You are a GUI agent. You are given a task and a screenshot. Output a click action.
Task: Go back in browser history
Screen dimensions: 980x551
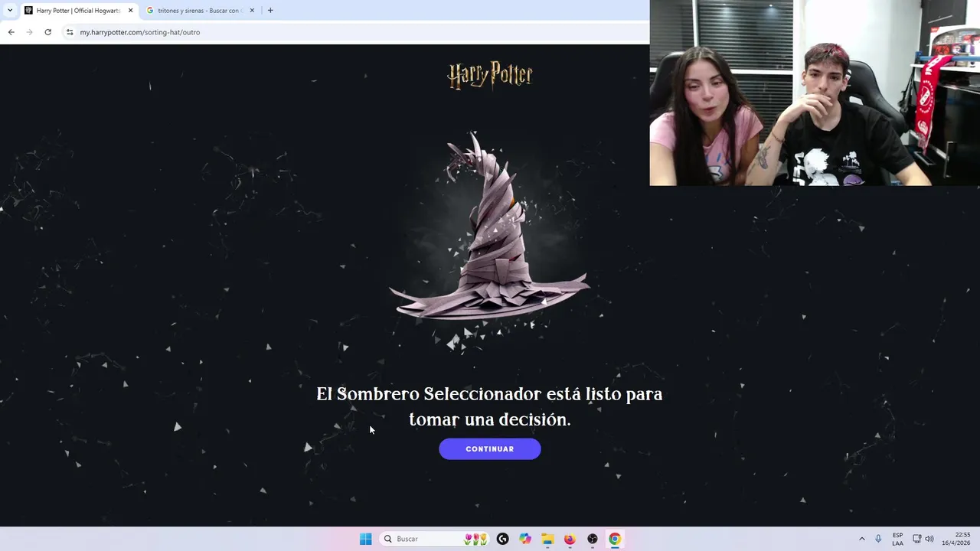(x=11, y=32)
